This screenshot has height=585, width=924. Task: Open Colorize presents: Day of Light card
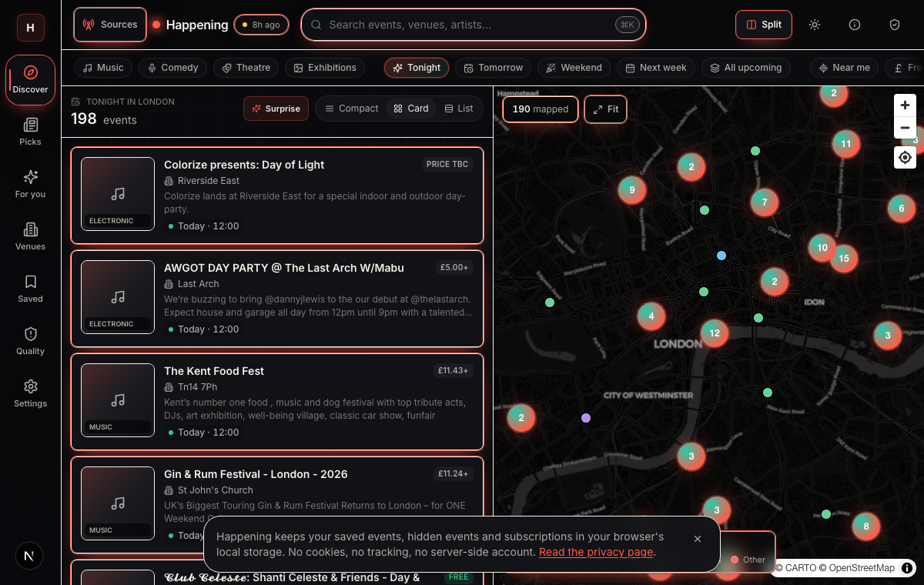tap(277, 196)
